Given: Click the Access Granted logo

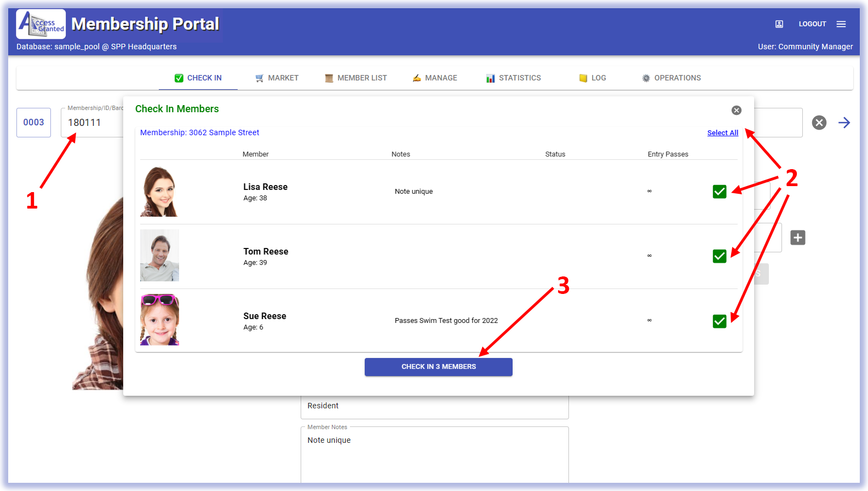Looking at the screenshot, I should [x=41, y=24].
